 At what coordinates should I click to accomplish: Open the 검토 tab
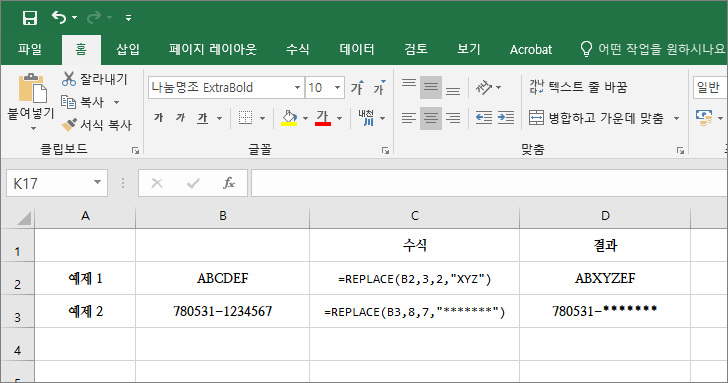pos(416,49)
